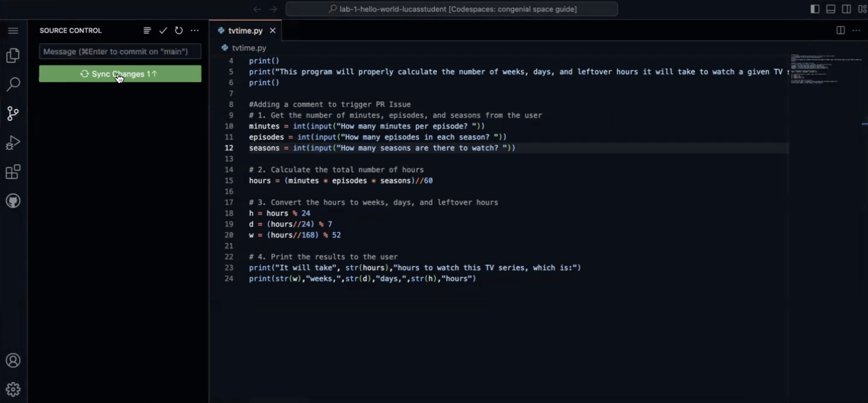Click line number 23 in gutter
The image size is (868, 403).
coord(229,268)
